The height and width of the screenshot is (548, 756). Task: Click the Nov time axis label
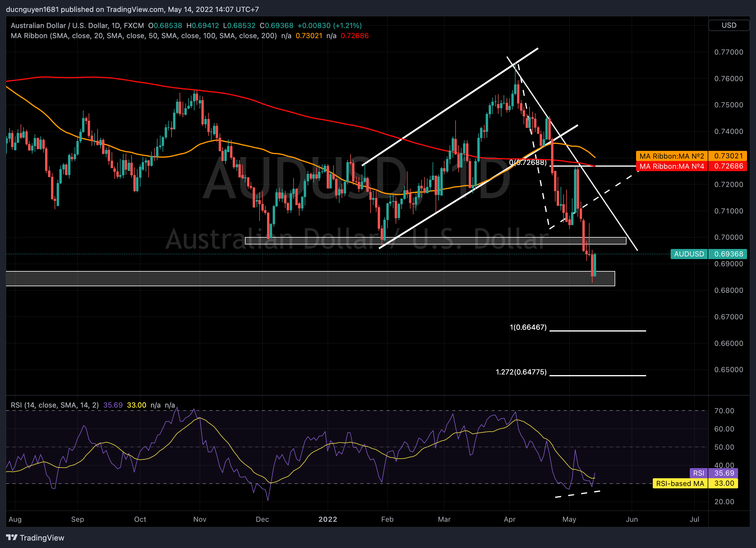200,519
